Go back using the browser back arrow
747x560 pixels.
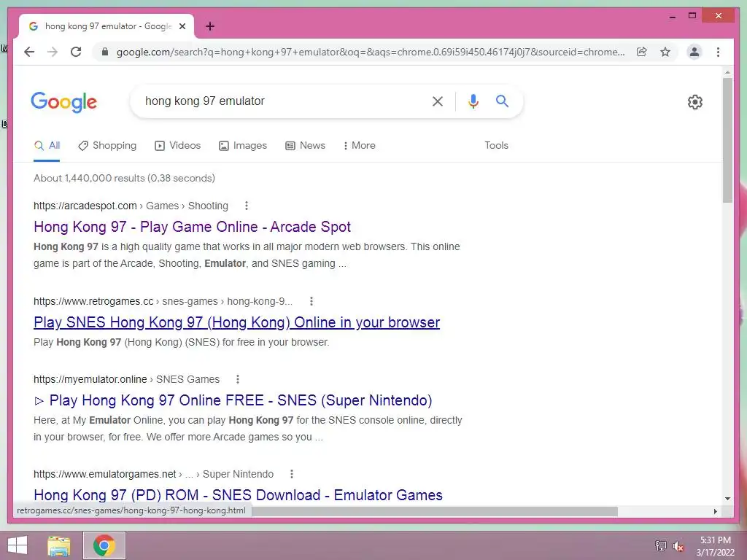[x=29, y=52]
